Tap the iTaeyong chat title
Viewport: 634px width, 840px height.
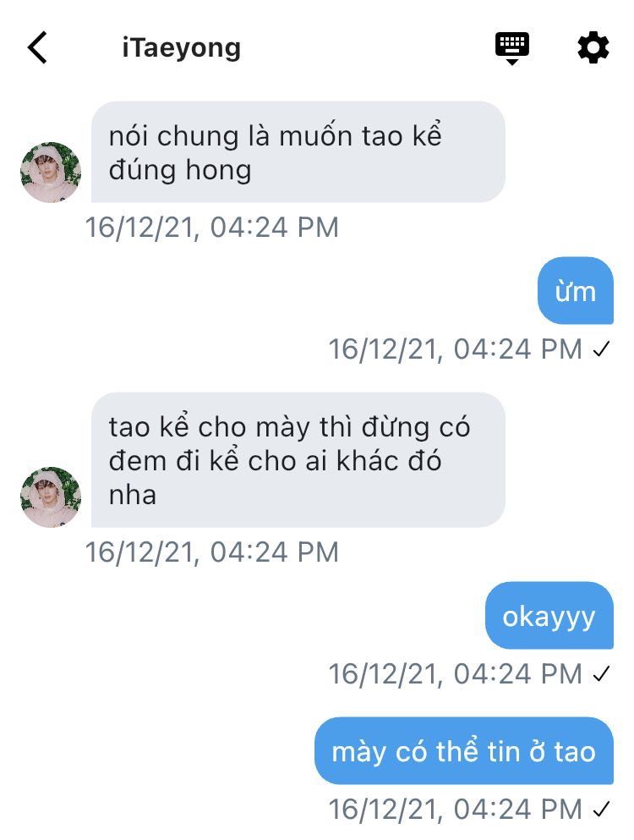click(182, 47)
